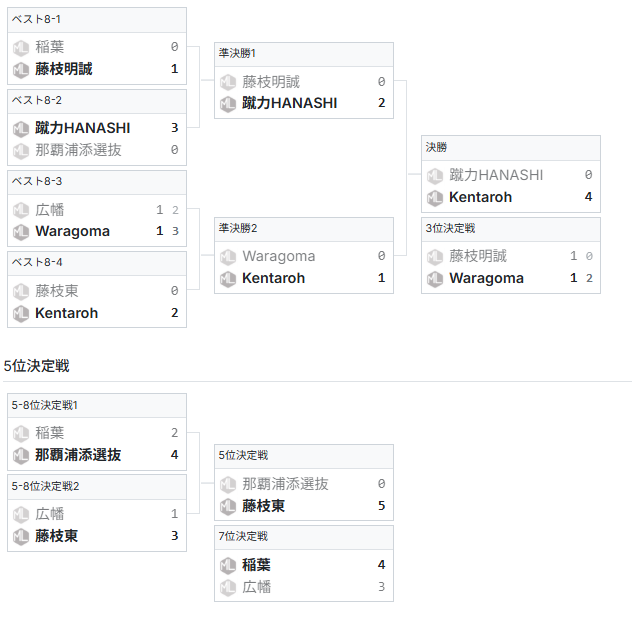632x619 pixels.
Task: Open 藤枝明誠 team link in ベスト8-1
Action: coord(63,69)
